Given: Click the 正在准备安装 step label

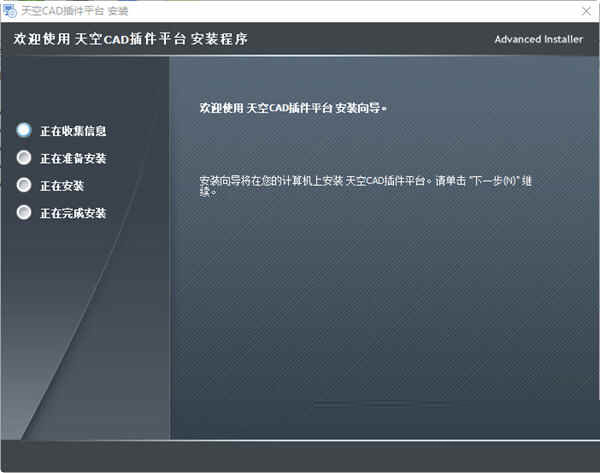Looking at the screenshot, I should (x=73, y=158).
